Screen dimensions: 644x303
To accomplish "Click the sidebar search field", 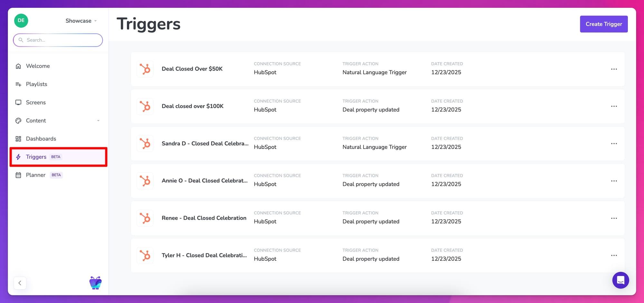I will [x=58, y=40].
